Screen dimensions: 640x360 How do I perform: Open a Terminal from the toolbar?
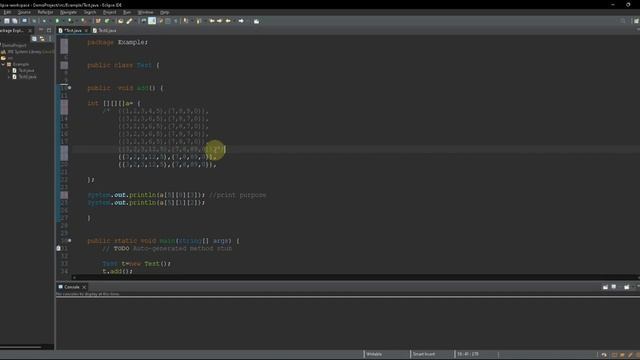(x=24, y=21)
